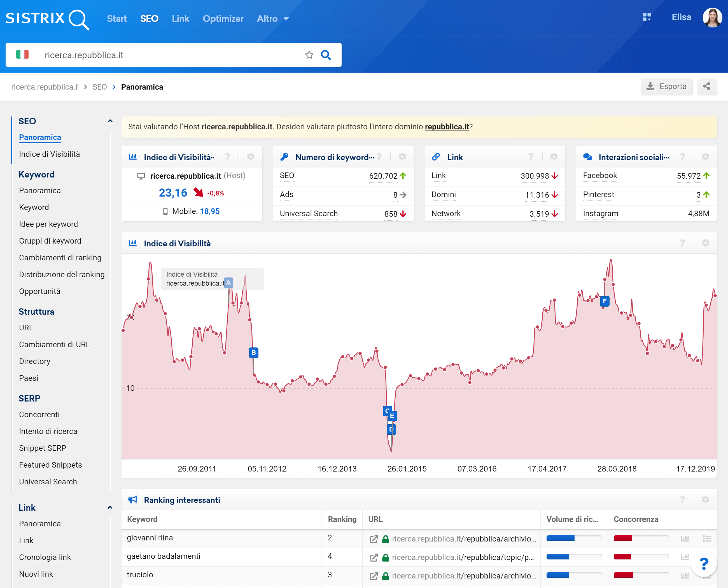Viewport: 728px width, 588px height.
Task: Collapse the Link sidebar section
Action: [110, 507]
